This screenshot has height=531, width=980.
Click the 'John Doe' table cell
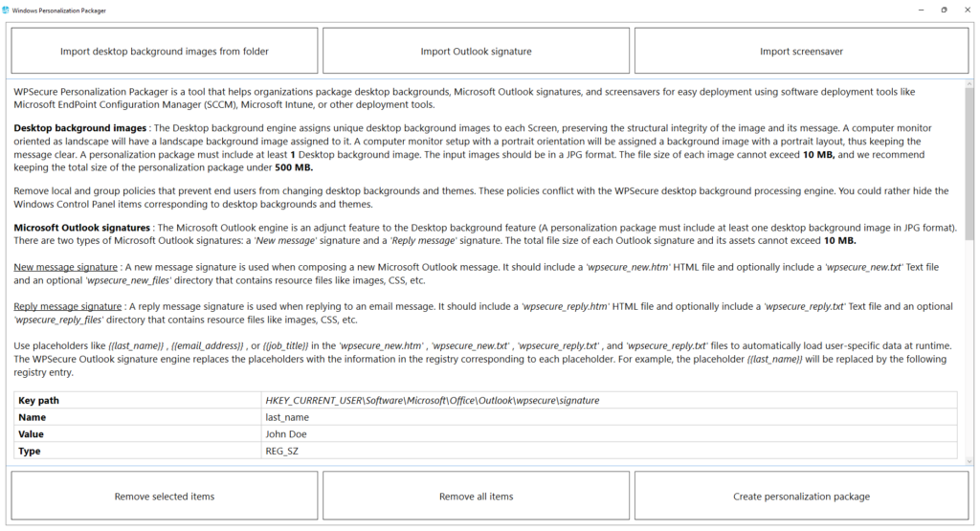[x=610, y=434]
